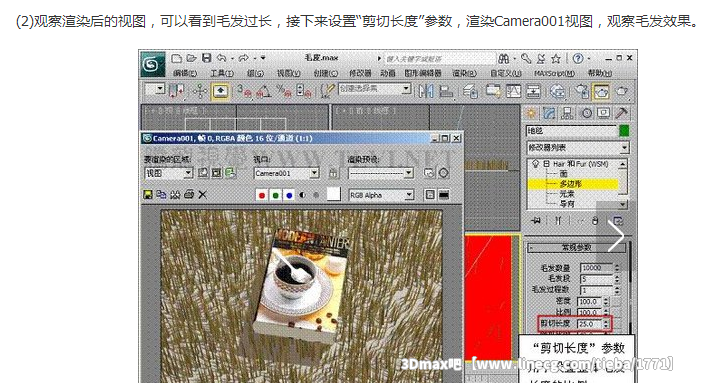The image size is (713, 383).
Task: Open the favorites star icon
Action: tap(556, 59)
